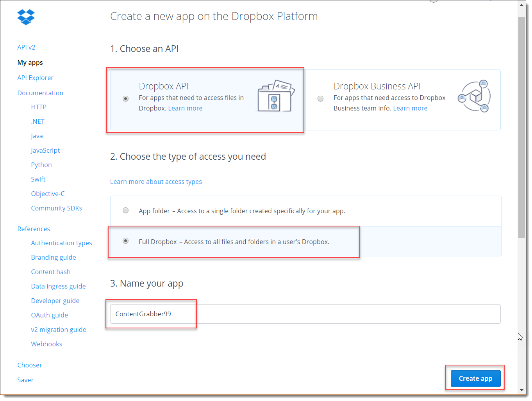Click the '1. Choose an API' heading
The height and width of the screenshot is (401, 532).
coord(144,49)
